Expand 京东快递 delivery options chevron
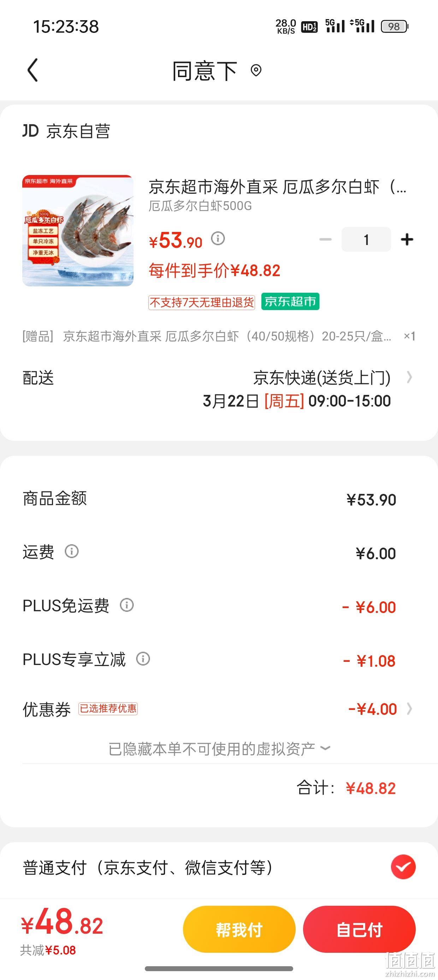Screen dimensions: 438x980 point(409,377)
